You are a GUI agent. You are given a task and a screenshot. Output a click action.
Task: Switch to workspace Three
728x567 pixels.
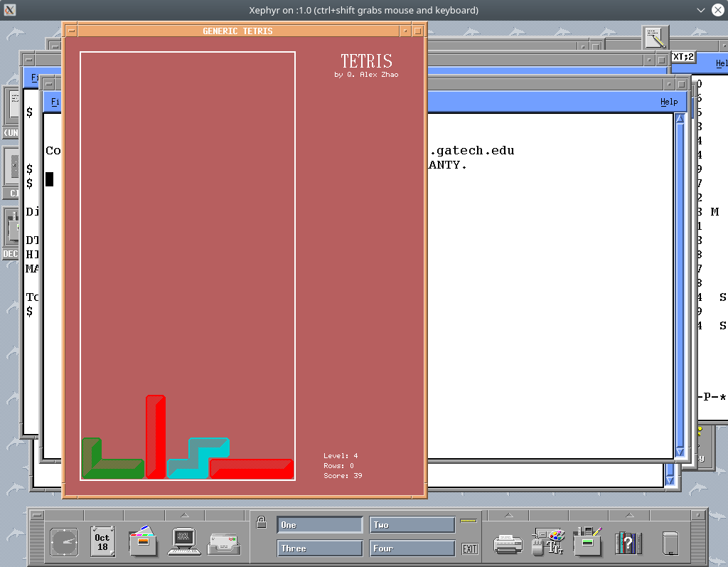point(320,548)
